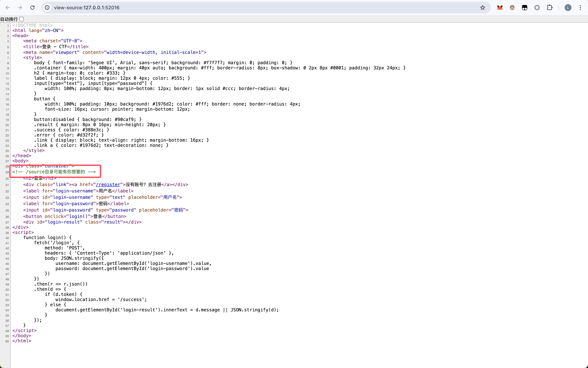Viewport: 588px width, 368px height.
Task: Open the Tampermonkey extension icon
Action: click(x=524, y=8)
